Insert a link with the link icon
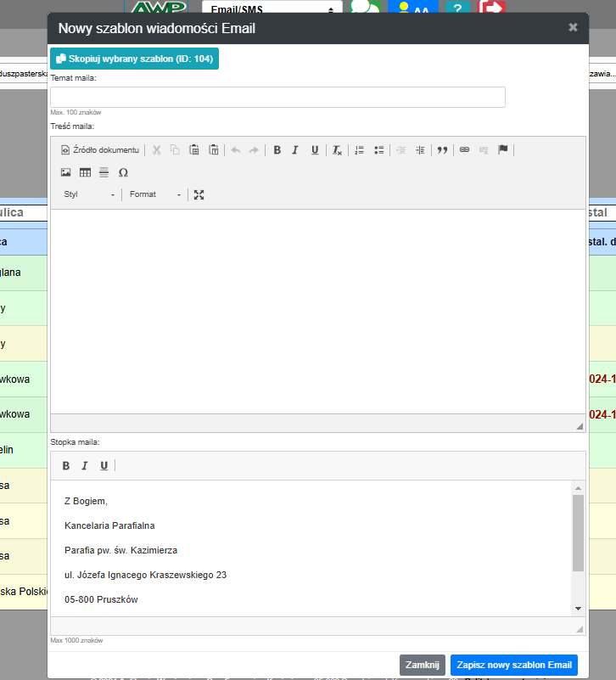Viewport: 616px width, 680px height. coord(464,150)
